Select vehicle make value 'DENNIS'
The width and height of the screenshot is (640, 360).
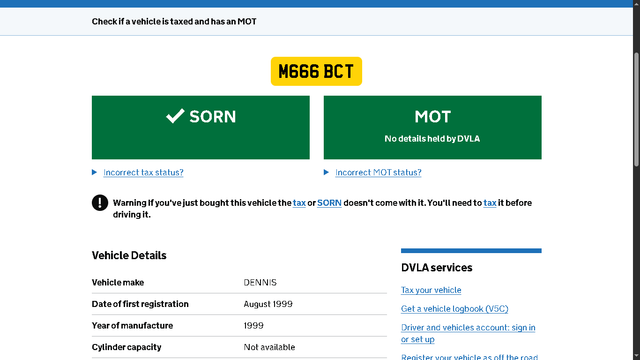click(260, 282)
